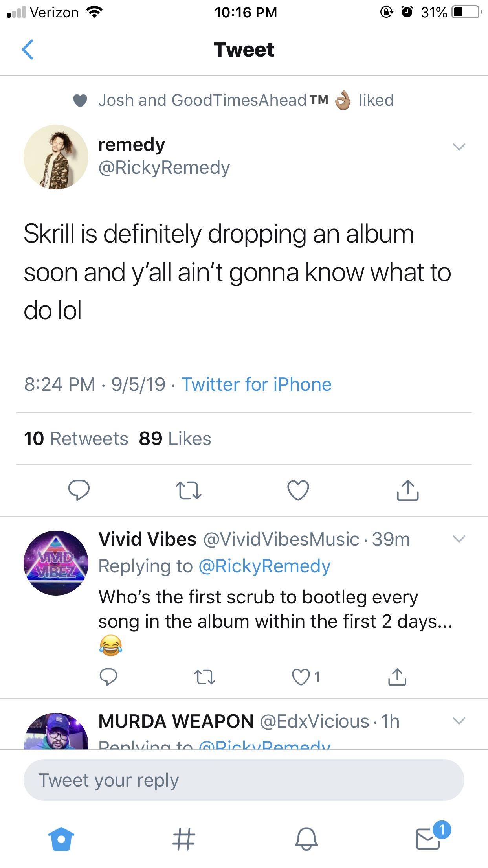This screenshot has width=488, height=868.
Task: Tap the Tweet your reply field
Action: click(x=244, y=780)
